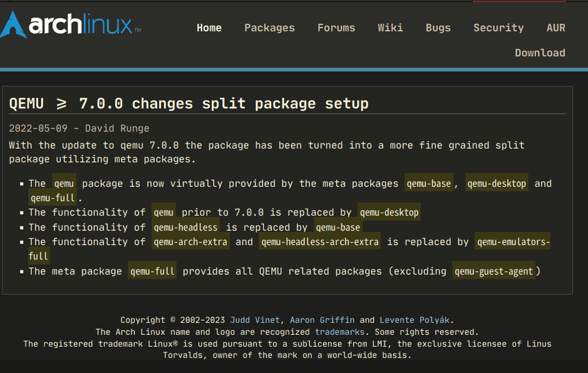
Task: Click the qemu-full label after 'meta package'
Action: pyautogui.click(x=152, y=271)
